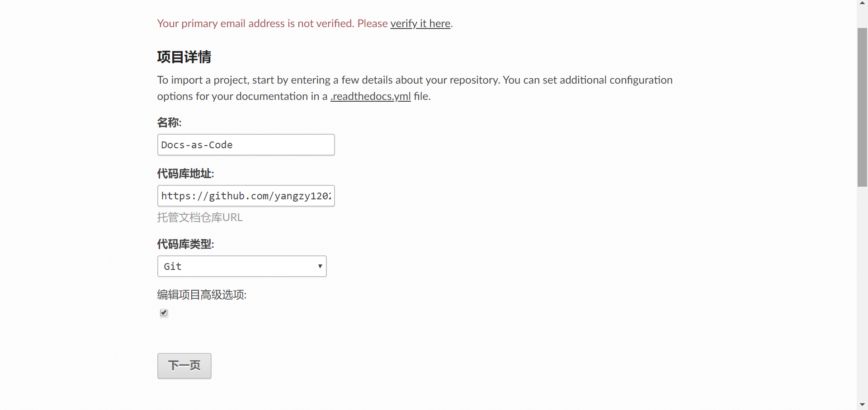Screen dimensions: 868x410
Task: Follow the 'verify it here' link
Action: (420, 24)
